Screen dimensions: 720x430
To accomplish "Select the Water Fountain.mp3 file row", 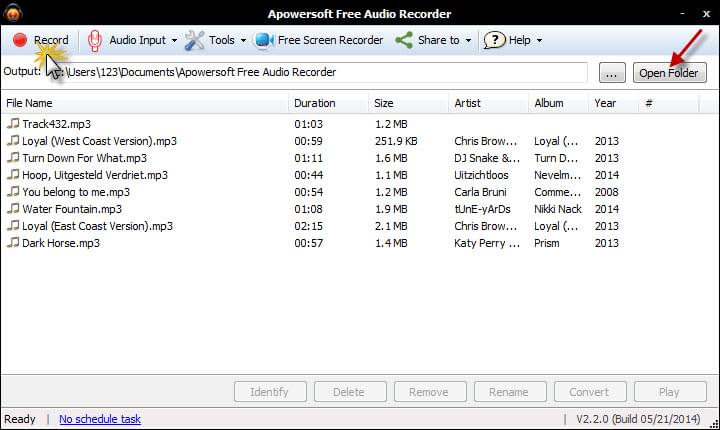I will (72, 209).
